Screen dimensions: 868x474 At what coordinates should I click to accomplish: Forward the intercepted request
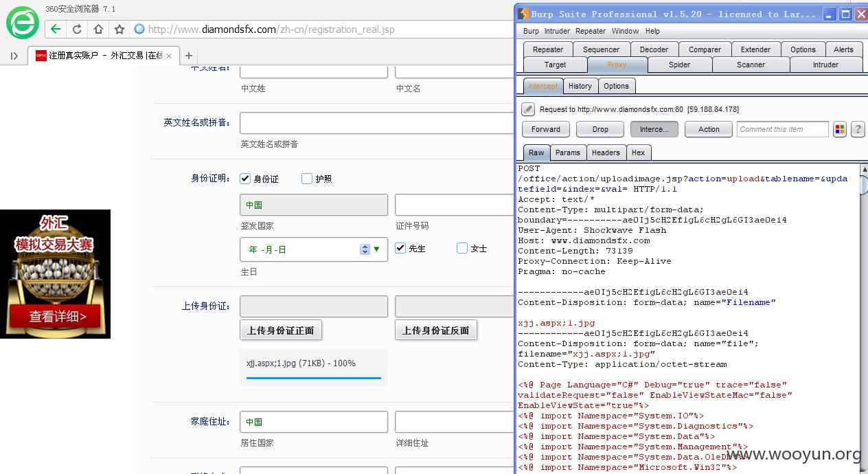pos(546,129)
